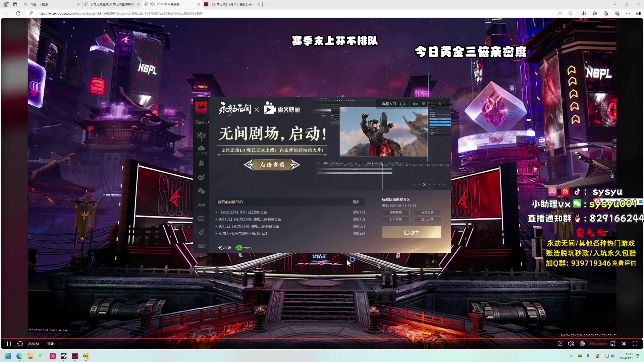
Task: Open Windows Start menu
Action: click(8, 356)
